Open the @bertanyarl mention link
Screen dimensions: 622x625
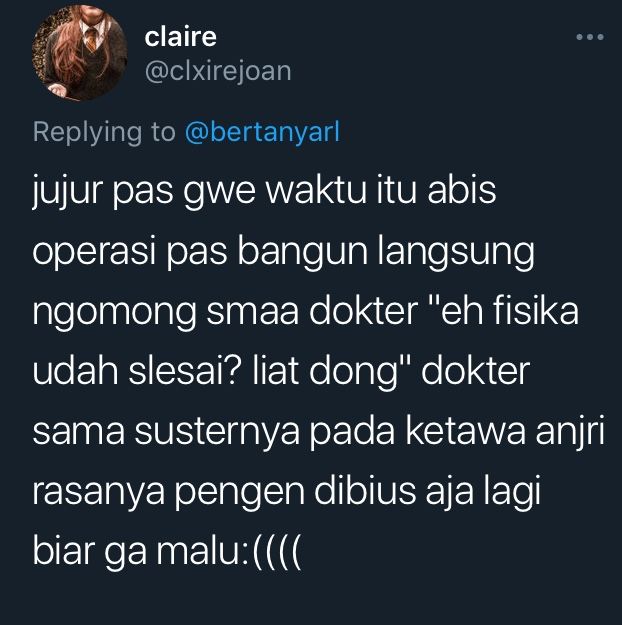(x=262, y=132)
